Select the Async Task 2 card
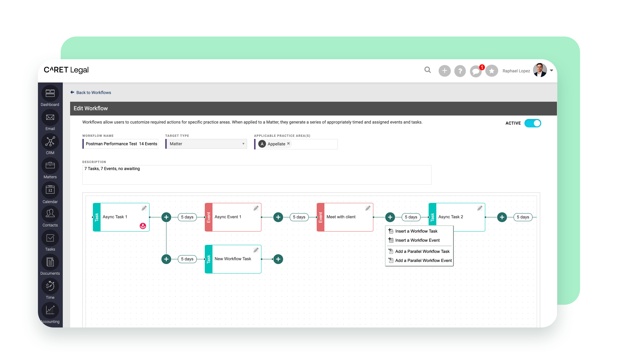Viewport: 618px width, 364px height. [x=457, y=217]
